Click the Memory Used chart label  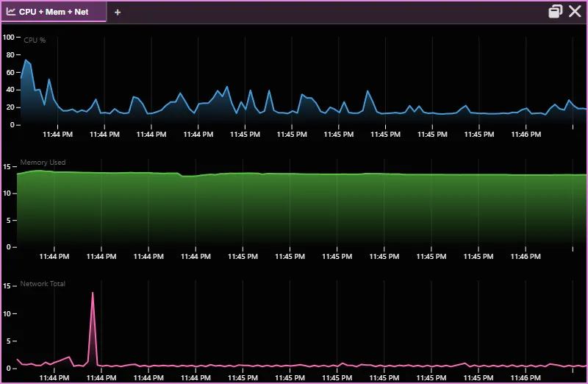[x=43, y=162]
